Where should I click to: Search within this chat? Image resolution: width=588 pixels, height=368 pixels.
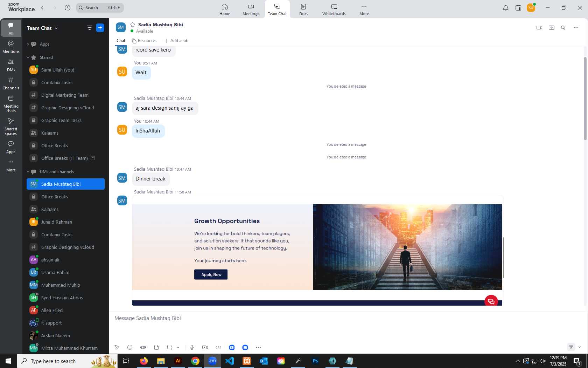point(563,28)
